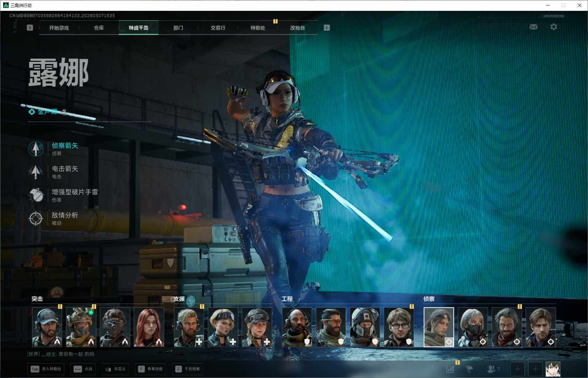Click the Q key hint before 开始游戏
Screen dimensions: 588x378
coord(30,28)
